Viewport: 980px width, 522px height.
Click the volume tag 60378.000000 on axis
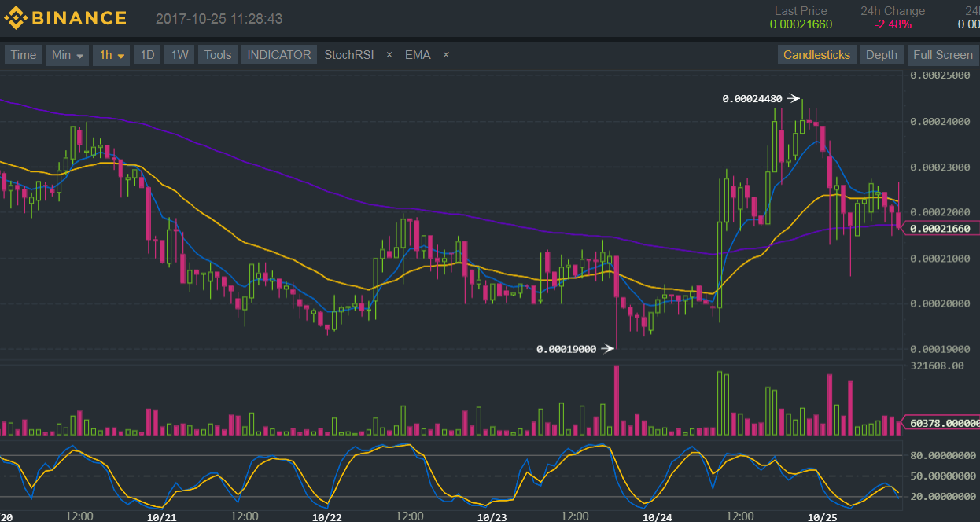941,423
